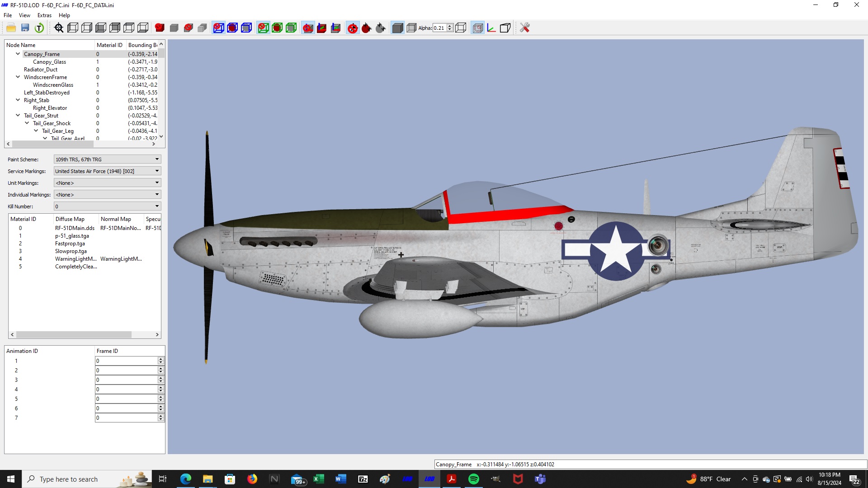Toggle the vertex dots prohibition sign icon
The image size is (868, 488).
coord(353,28)
